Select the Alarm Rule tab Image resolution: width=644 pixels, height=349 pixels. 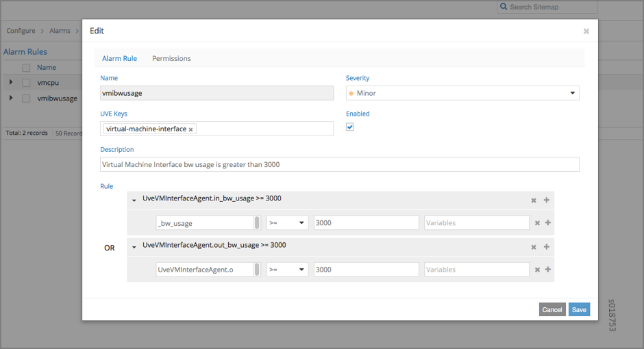pos(119,58)
